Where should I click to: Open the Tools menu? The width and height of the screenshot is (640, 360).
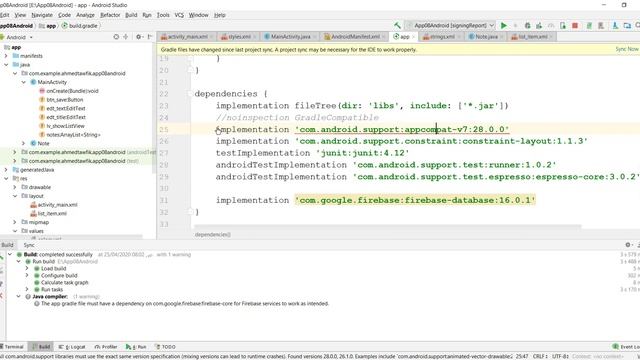pyautogui.click(x=163, y=15)
